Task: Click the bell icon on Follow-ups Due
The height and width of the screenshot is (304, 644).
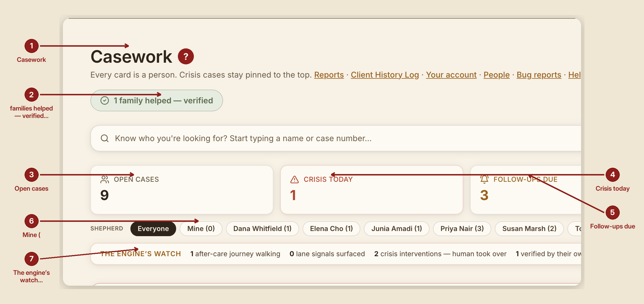Action: (484, 179)
